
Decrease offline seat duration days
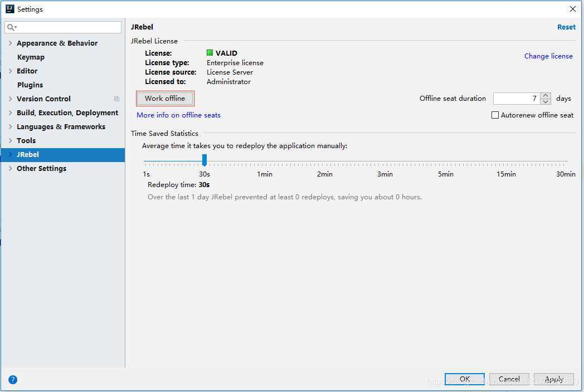pos(546,101)
